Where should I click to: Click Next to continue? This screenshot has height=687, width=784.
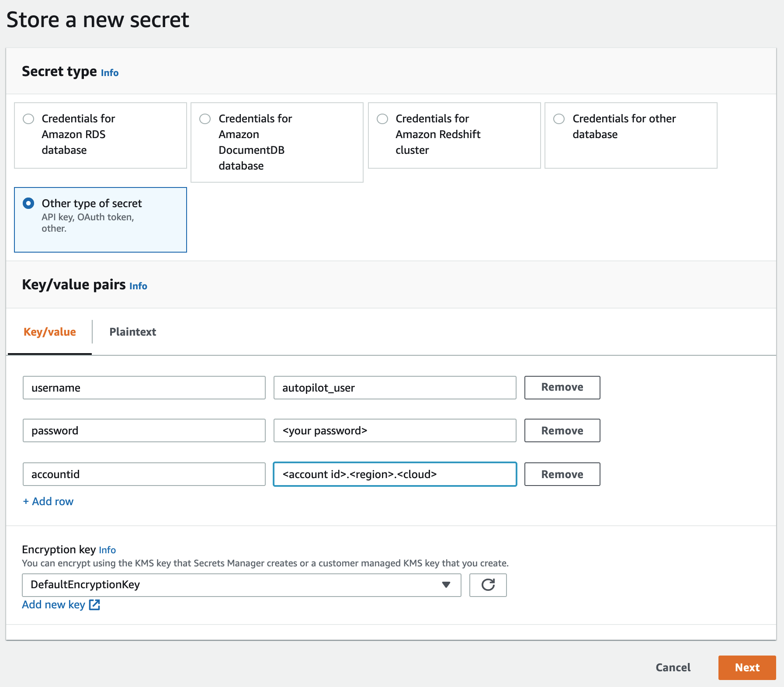(x=747, y=668)
